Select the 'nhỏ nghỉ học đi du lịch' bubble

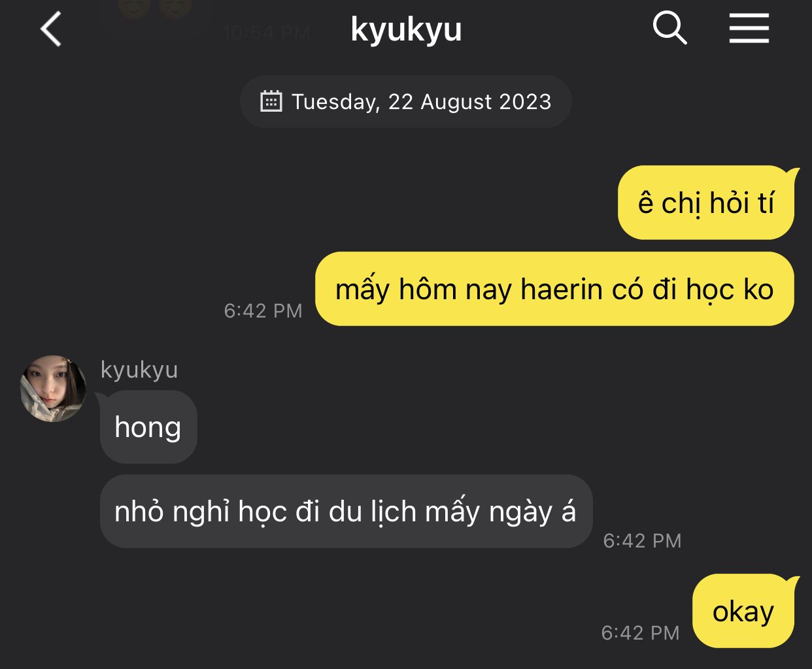(346, 511)
